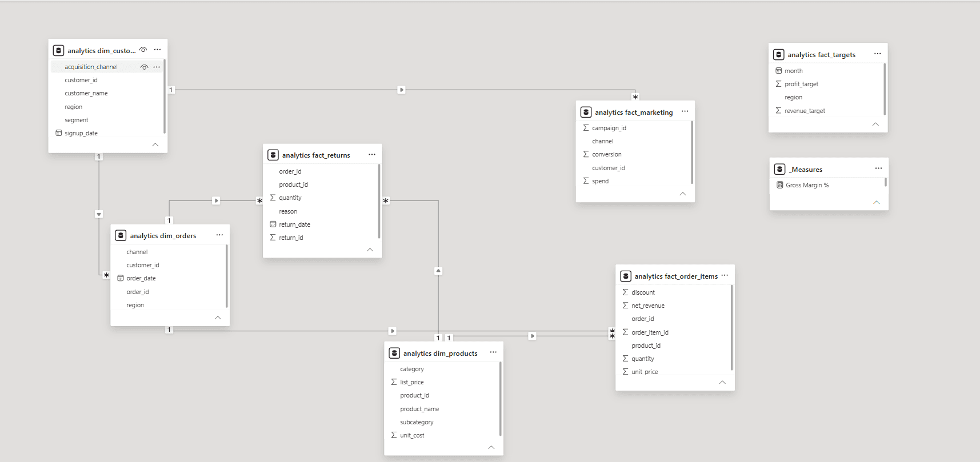Collapse the analytics dim_customers table card
The width and height of the screenshot is (980, 462).
155,144
